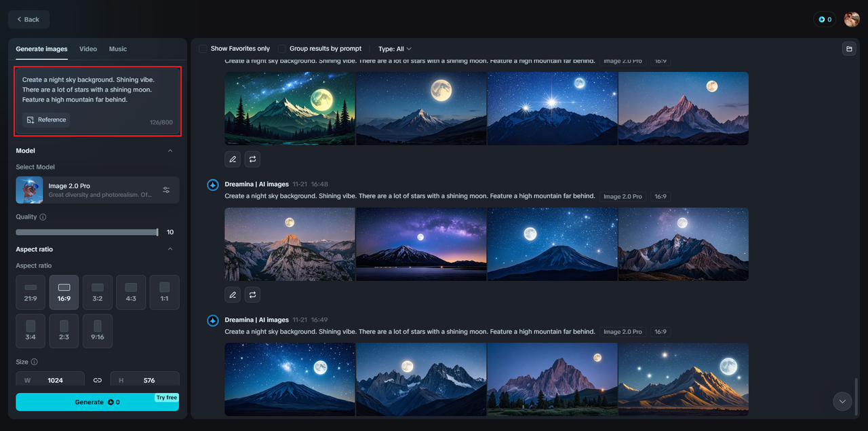Click the regenerate icon under first row
The image size is (868, 431).
tap(252, 160)
